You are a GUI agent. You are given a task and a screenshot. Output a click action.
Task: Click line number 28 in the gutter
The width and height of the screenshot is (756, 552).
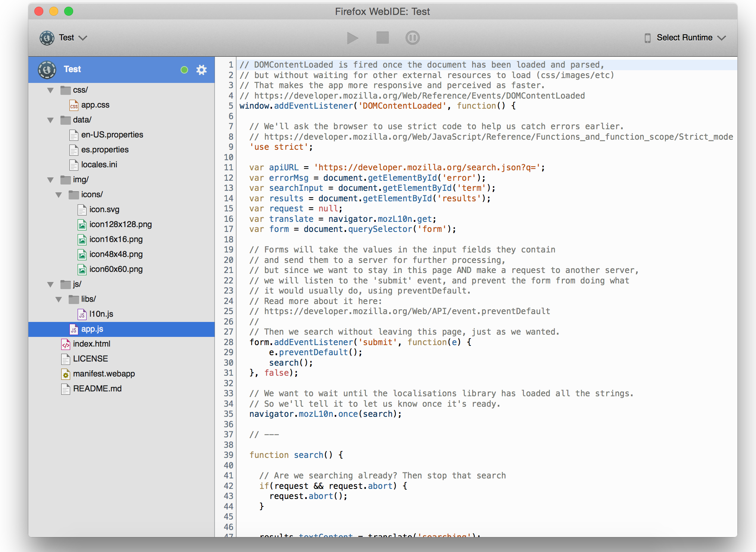pos(228,342)
